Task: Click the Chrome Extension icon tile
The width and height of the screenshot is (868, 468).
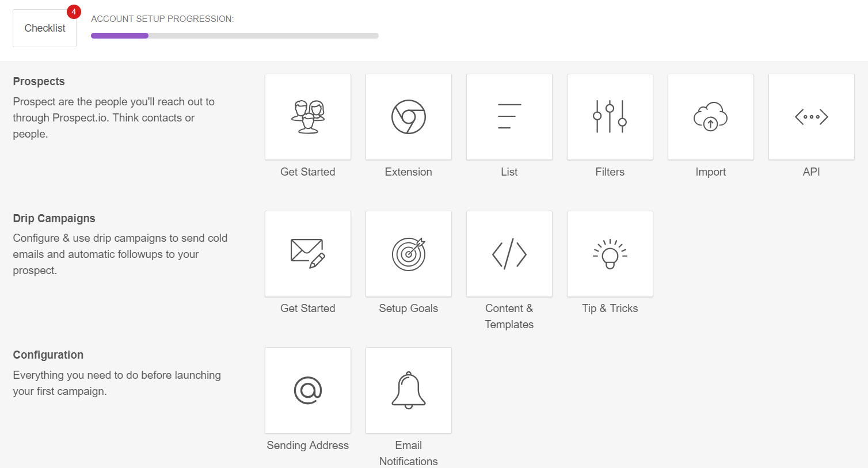Action: pyautogui.click(x=409, y=117)
